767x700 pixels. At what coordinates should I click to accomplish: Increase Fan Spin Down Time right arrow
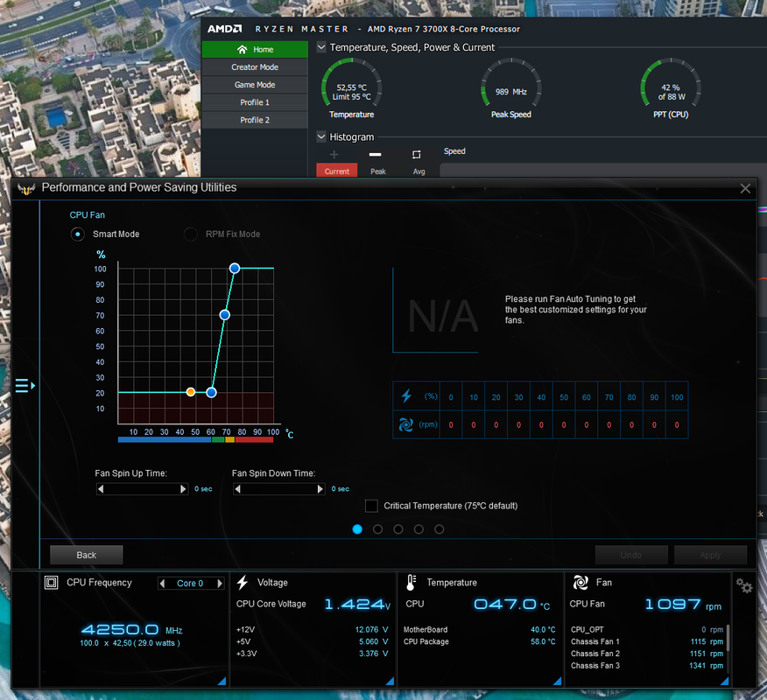[320, 489]
